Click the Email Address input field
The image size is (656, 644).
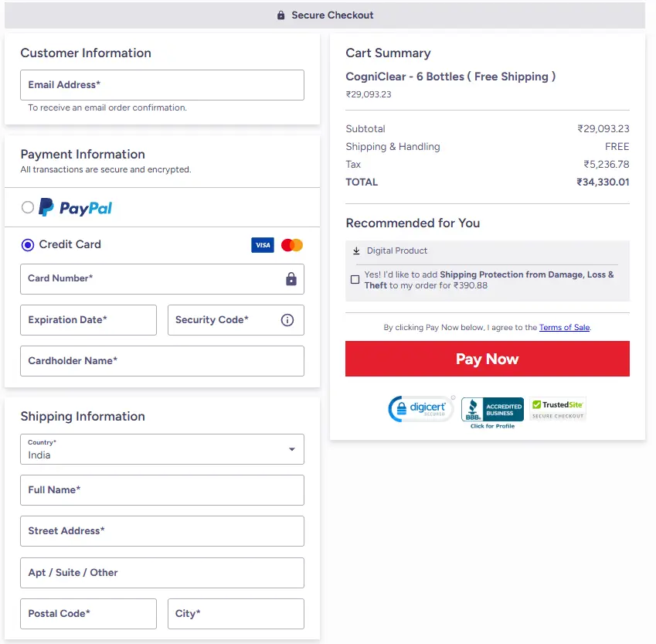[x=161, y=85]
